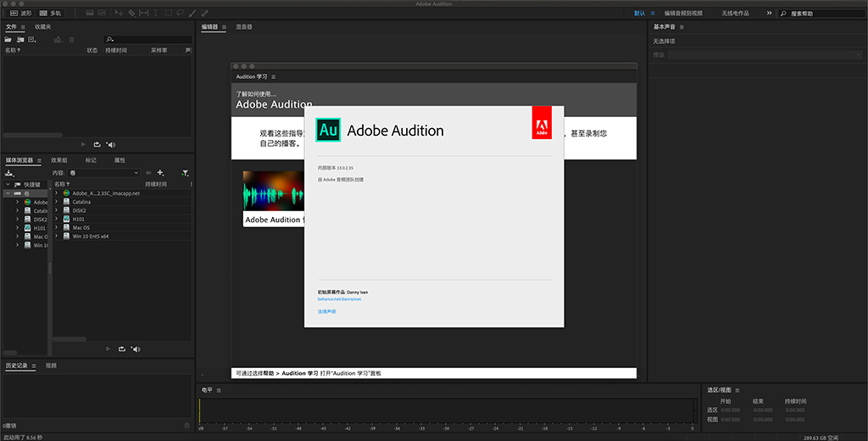The width and height of the screenshot is (868, 441).
Task: Click the media browser back arrow
Action: pos(147,173)
